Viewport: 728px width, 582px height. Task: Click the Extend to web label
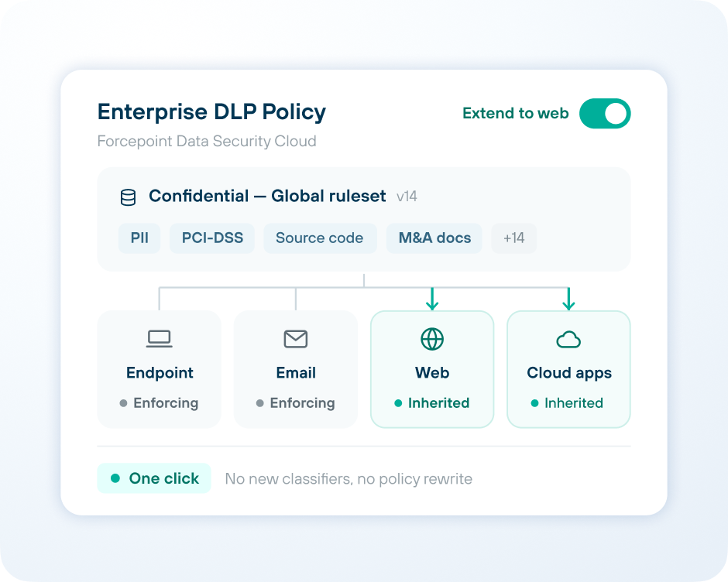point(515,113)
